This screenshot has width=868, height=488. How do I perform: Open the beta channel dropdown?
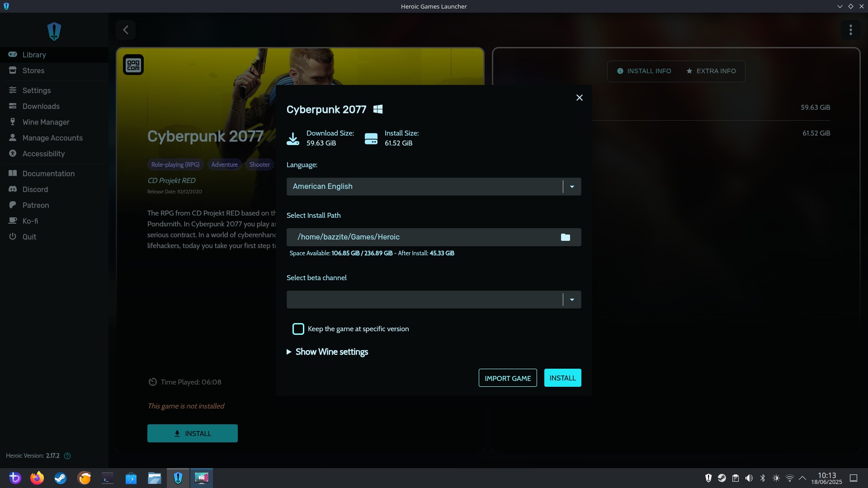point(434,300)
